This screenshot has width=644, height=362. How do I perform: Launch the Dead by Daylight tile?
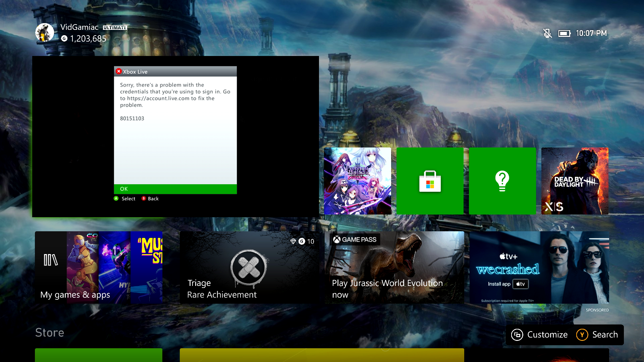coord(575,181)
